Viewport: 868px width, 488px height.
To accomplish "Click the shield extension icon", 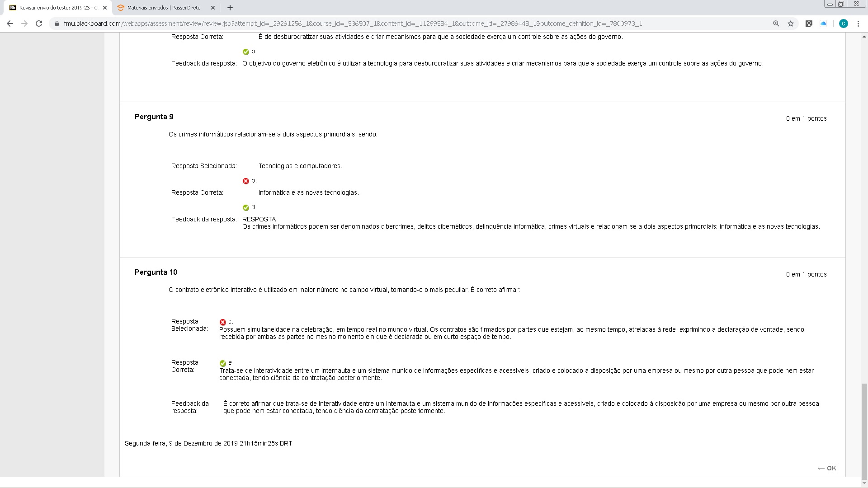I will pyautogui.click(x=809, y=23).
